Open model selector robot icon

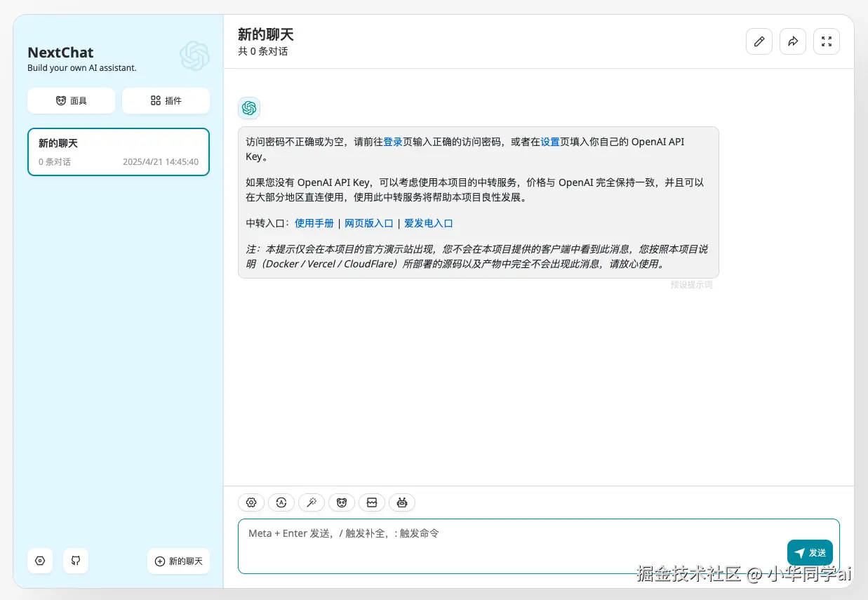(x=402, y=502)
